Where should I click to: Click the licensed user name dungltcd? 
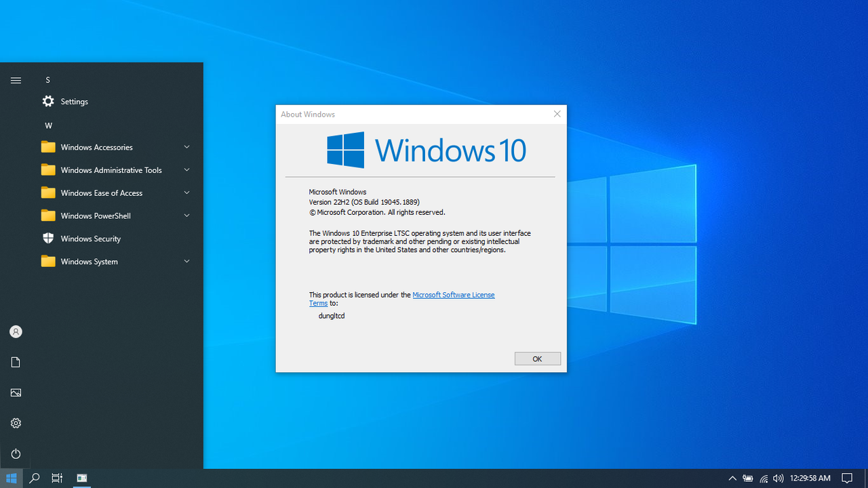[x=332, y=316]
